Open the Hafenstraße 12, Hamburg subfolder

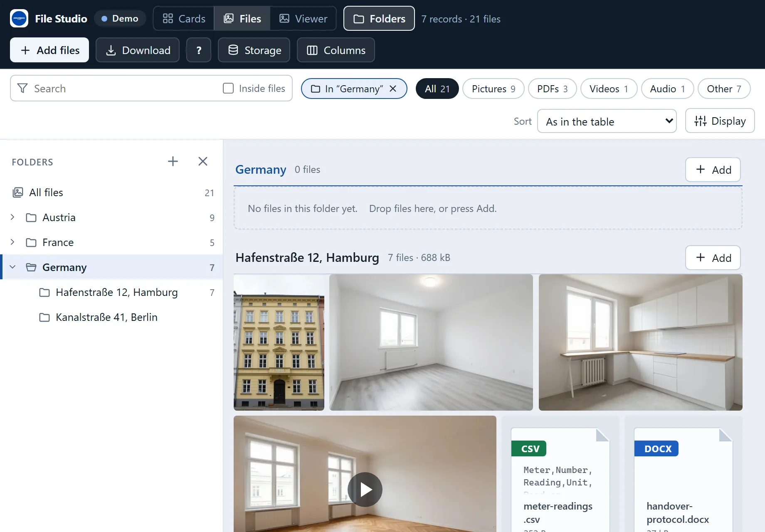click(111, 292)
